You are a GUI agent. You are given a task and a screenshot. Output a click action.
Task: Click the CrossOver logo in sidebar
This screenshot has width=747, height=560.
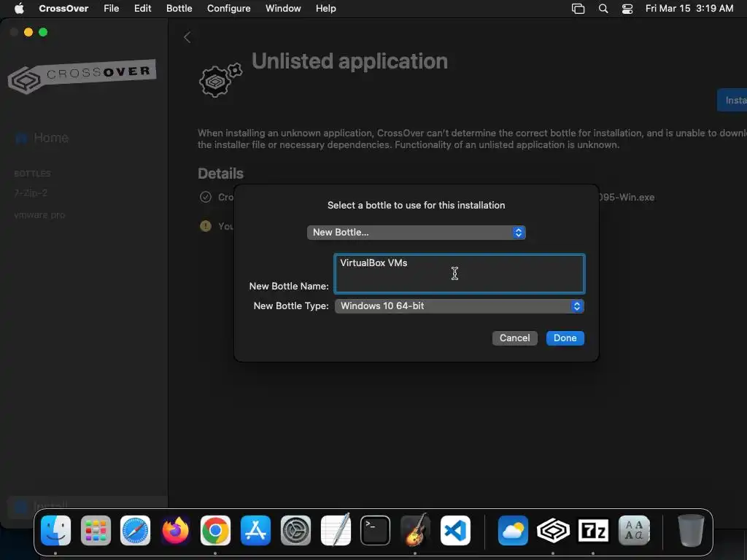(82, 76)
